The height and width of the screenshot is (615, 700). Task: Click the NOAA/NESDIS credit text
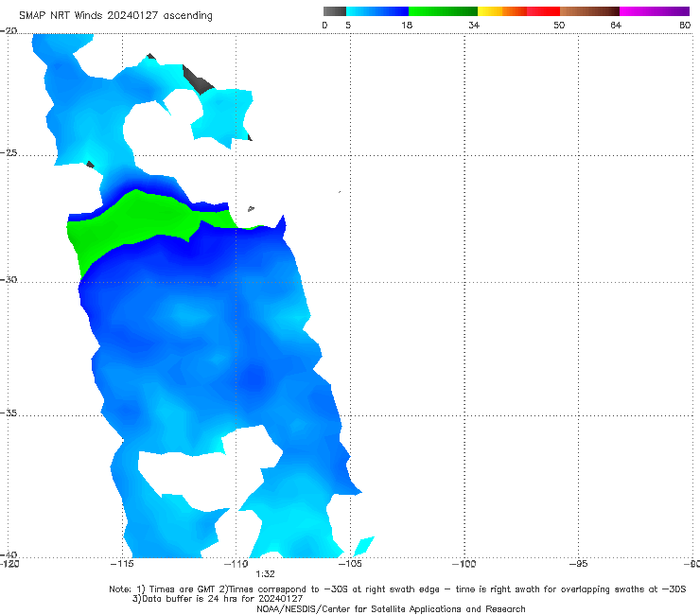click(x=391, y=609)
